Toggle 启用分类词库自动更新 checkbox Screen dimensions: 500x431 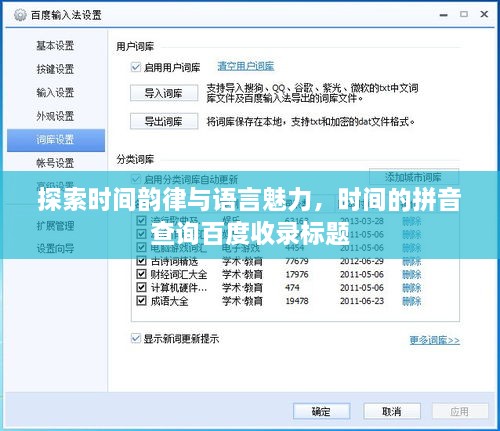[135, 180]
